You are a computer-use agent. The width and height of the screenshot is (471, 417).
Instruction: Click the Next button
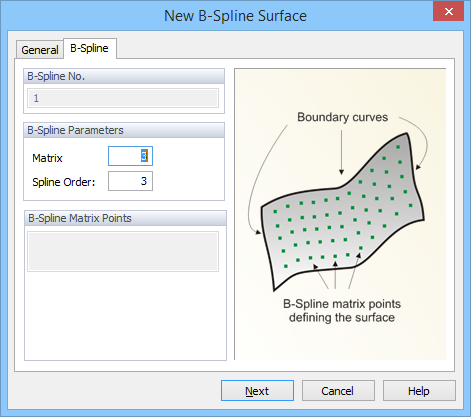pyautogui.click(x=257, y=391)
